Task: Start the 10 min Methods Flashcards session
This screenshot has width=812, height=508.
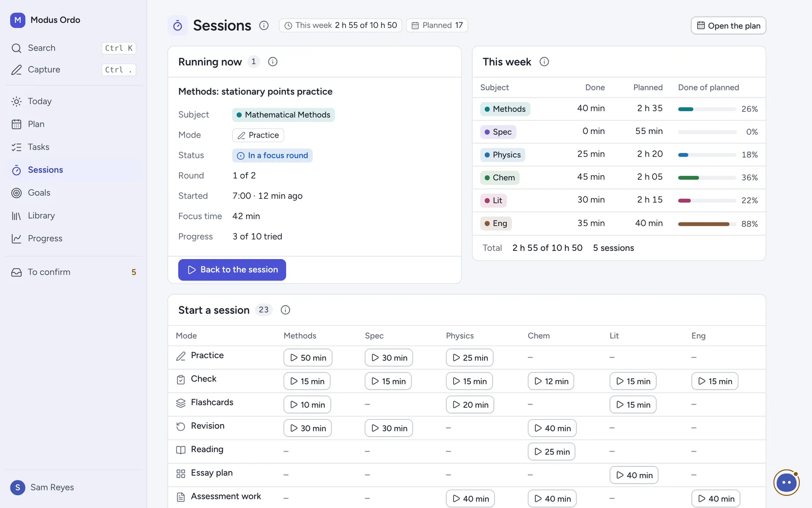Action: click(307, 405)
